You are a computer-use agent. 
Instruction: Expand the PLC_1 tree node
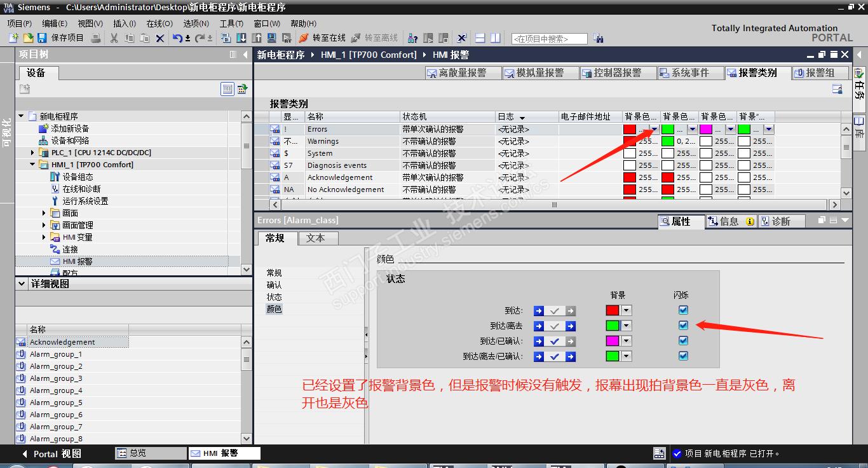click(33, 153)
